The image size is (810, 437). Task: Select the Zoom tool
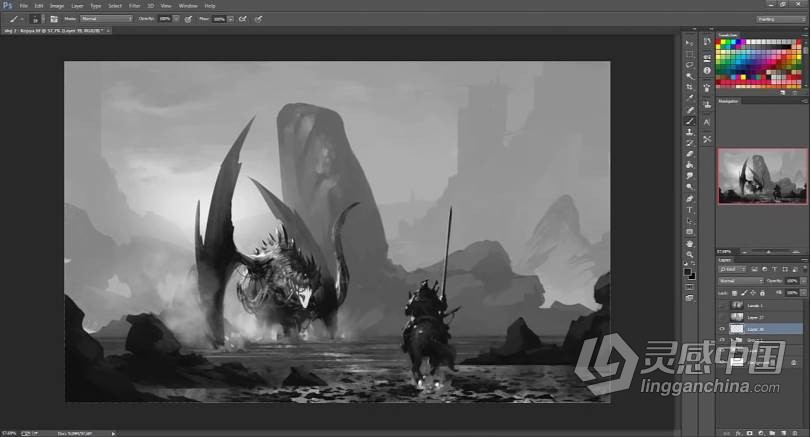689,255
